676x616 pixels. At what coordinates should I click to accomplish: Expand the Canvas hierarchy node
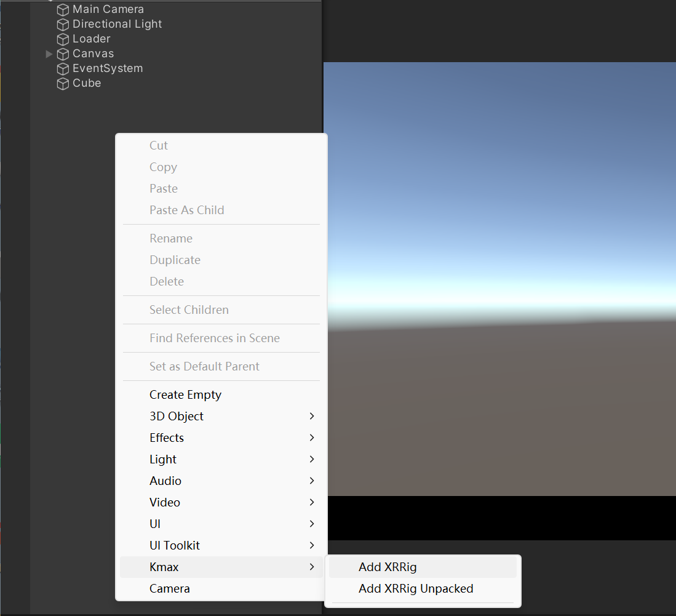(x=49, y=54)
